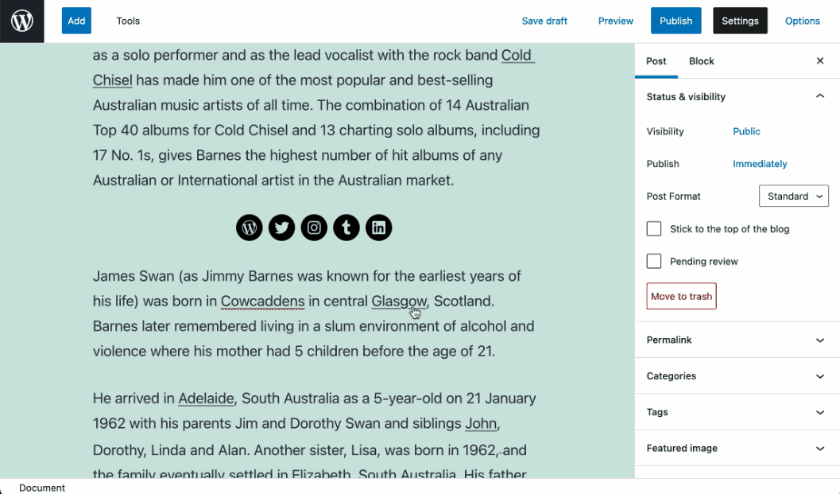Image resolution: width=840 pixels, height=494 pixels.
Task: Change visibility from Public
Action: click(746, 131)
